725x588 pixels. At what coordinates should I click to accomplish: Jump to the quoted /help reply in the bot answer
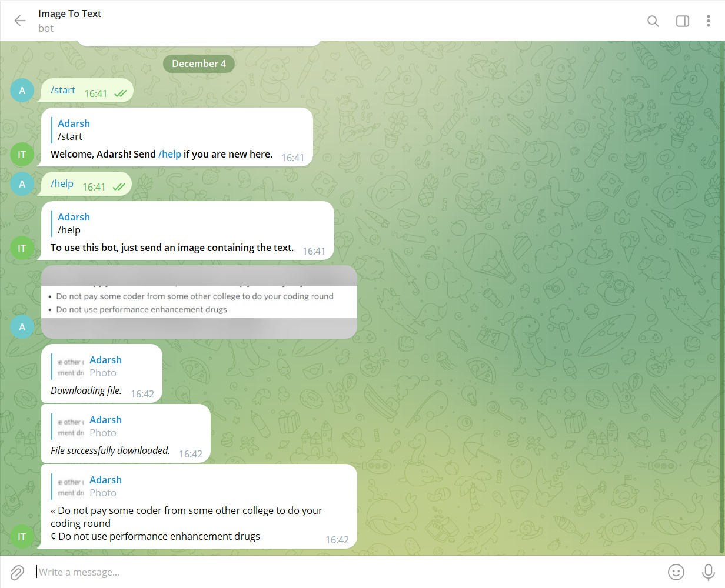pos(187,223)
